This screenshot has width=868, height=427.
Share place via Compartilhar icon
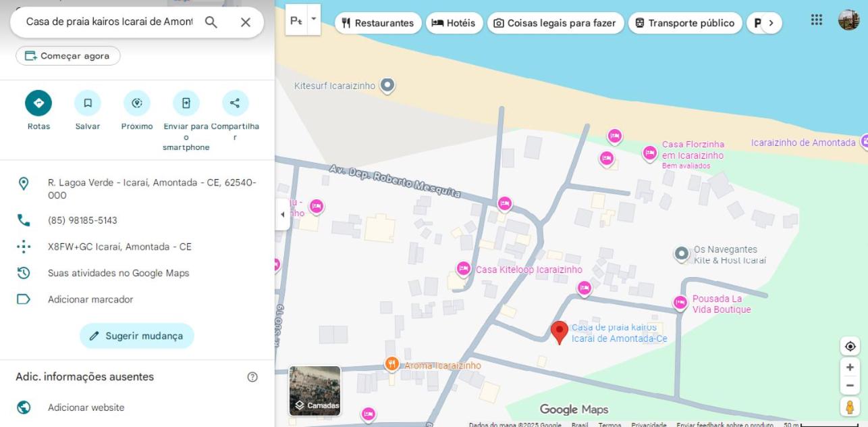pos(235,103)
